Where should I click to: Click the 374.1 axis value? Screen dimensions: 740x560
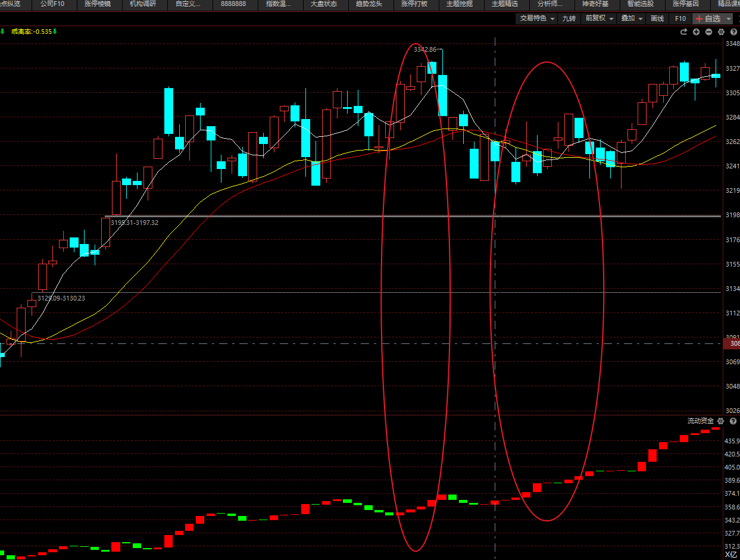click(732, 493)
